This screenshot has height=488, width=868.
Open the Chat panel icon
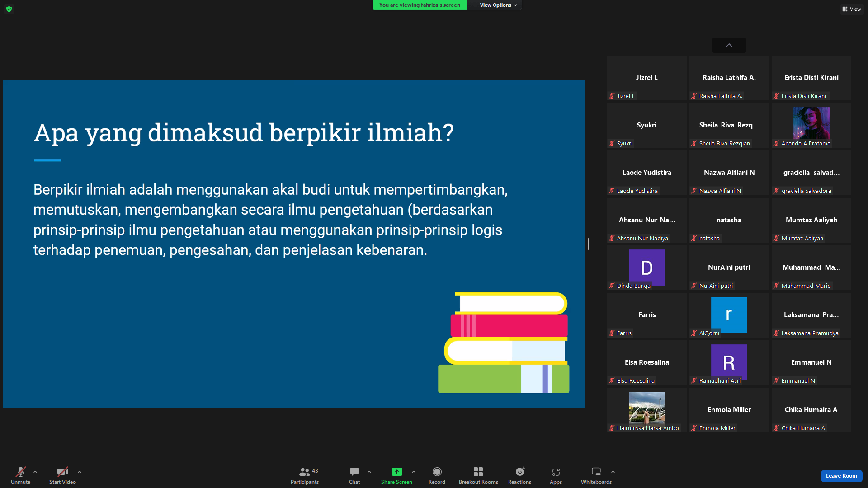[354, 472]
